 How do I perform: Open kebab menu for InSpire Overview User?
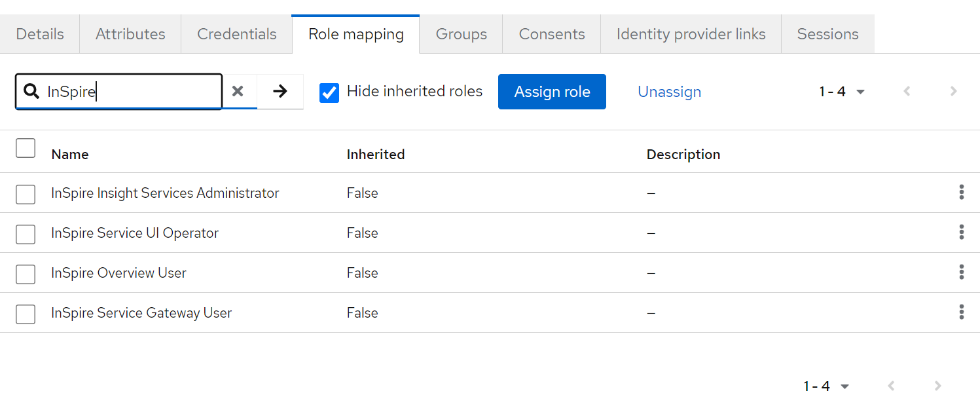click(x=961, y=272)
